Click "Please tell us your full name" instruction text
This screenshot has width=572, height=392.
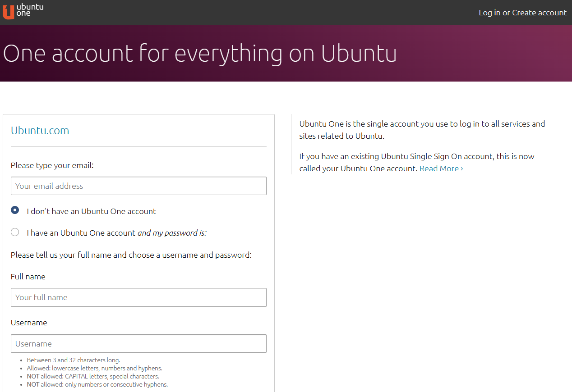tap(131, 255)
